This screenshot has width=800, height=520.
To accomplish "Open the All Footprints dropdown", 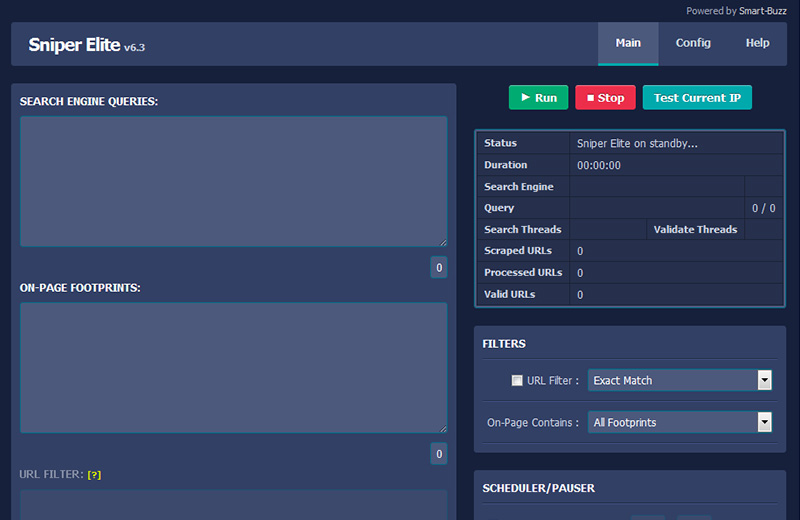I will [x=680, y=422].
